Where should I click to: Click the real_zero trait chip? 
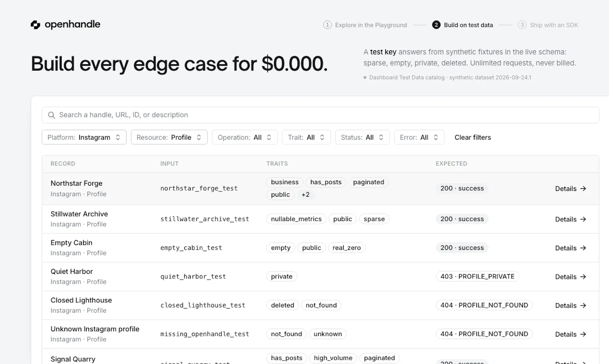tap(347, 248)
